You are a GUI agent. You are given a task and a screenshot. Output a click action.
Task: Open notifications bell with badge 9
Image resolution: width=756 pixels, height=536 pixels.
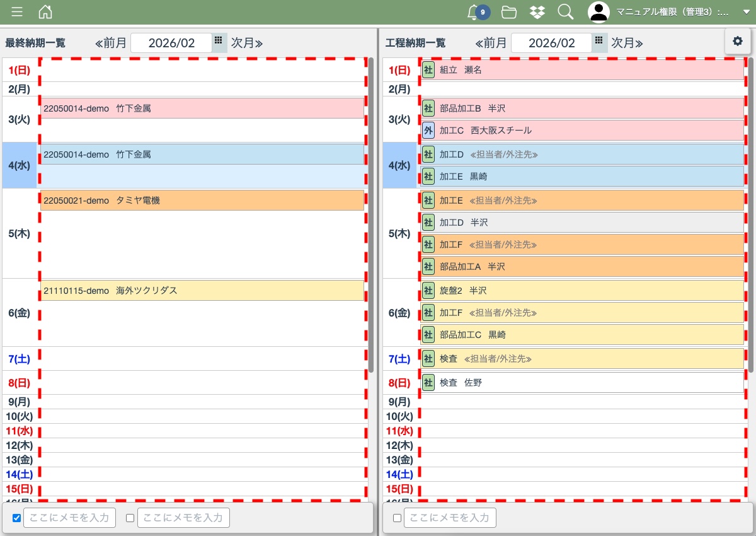[474, 12]
